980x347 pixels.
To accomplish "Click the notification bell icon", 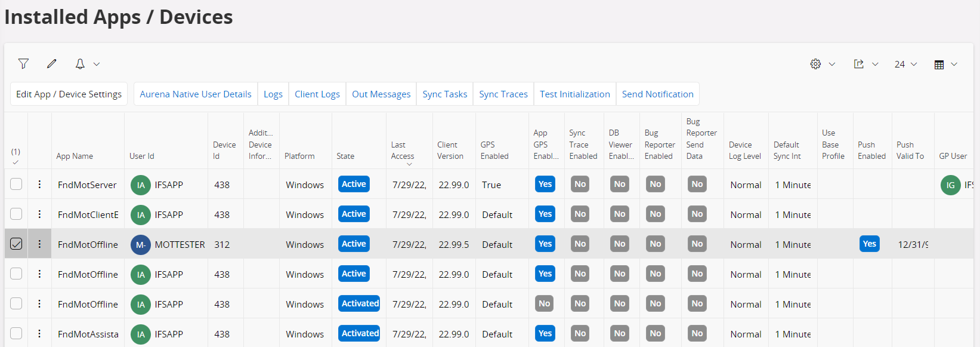I will (x=80, y=64).
